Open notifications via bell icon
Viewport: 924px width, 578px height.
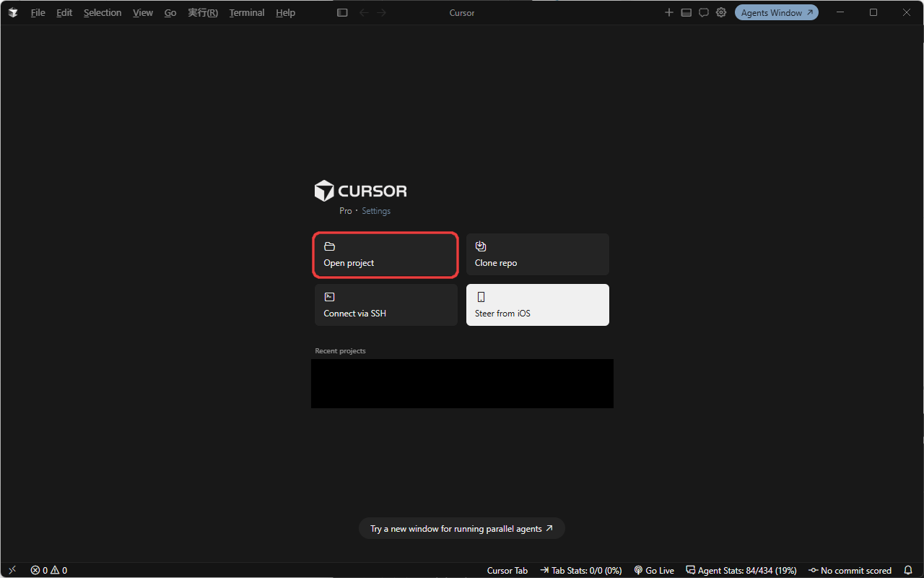click(x=908, y=571)
